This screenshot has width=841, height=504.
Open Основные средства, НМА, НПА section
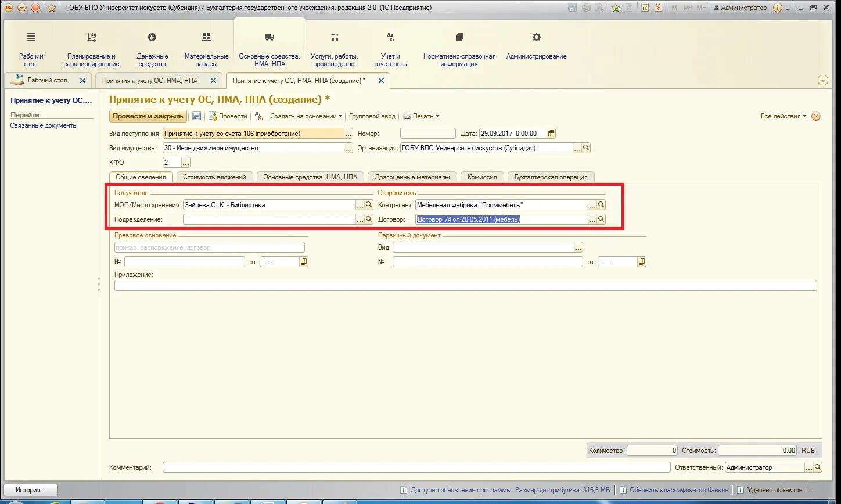click(x=269, y=49)
